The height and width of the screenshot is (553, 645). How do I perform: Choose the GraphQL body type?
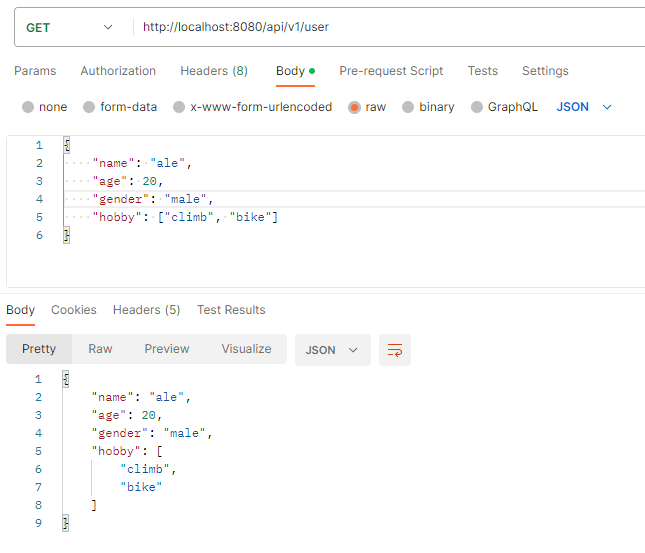[x=504, y=107]
